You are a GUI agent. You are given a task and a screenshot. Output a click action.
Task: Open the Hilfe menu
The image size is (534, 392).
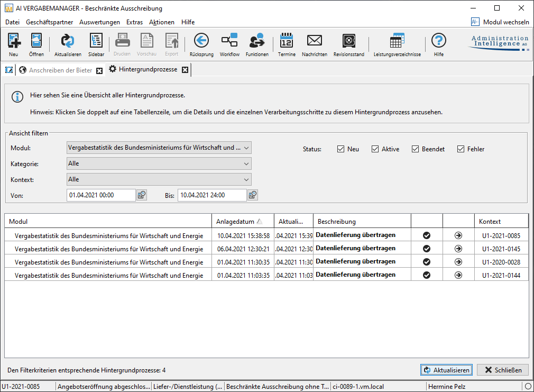(x=188, y=22)
